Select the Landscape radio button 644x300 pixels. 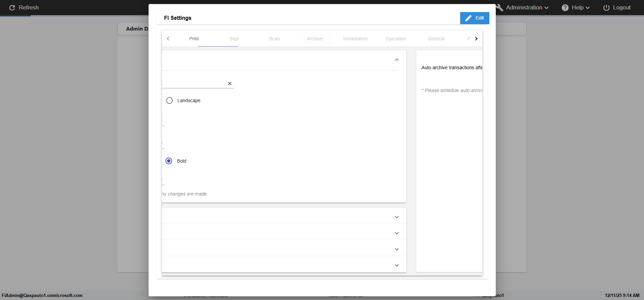coord(169,100)
